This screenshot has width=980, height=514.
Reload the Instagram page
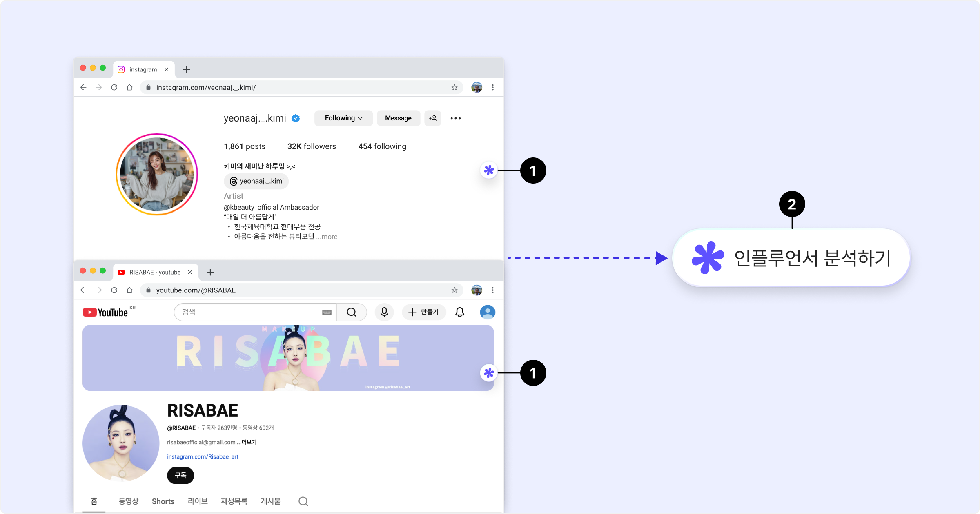(x=114, y=87)
